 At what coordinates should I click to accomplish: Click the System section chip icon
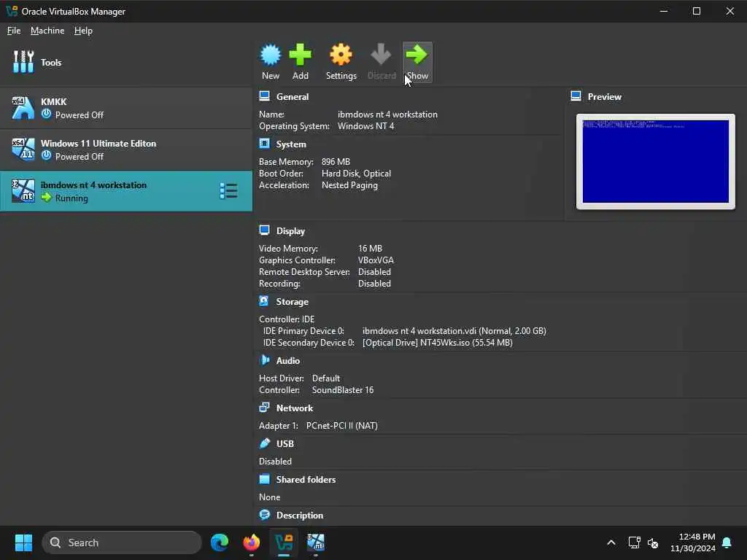[264, 144]
